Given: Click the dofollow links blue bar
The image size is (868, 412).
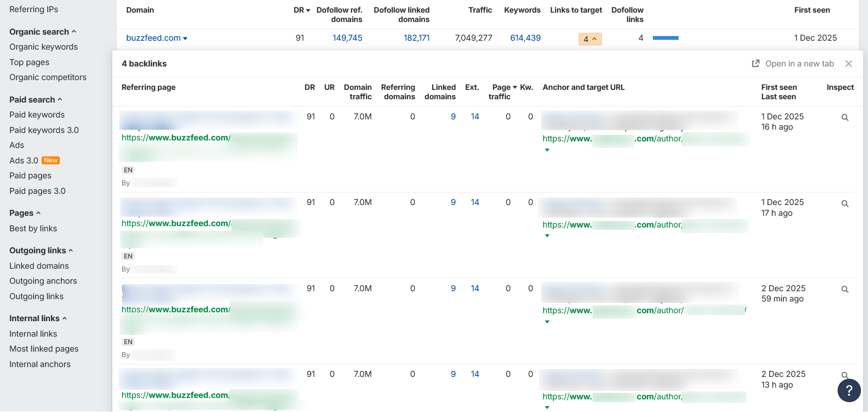Looking at the screenshot, I should pos(665,38).
